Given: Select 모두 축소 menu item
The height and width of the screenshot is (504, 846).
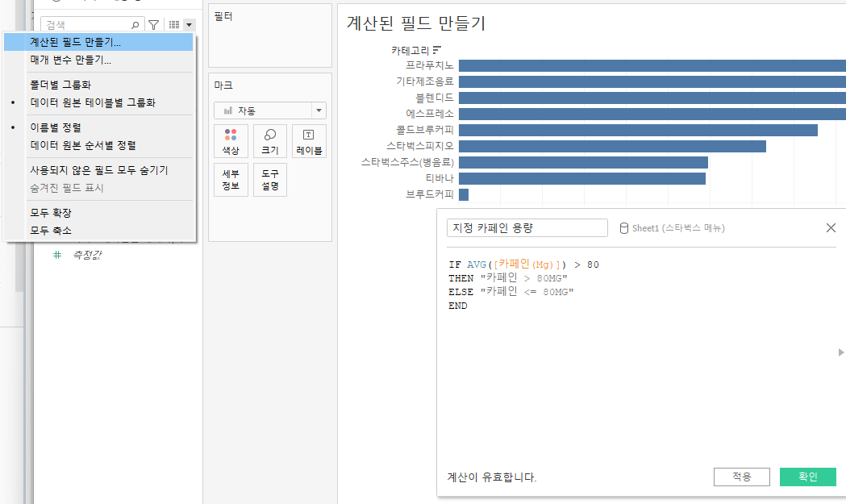Looking at the screenshot, I should [x=98, y=231].
